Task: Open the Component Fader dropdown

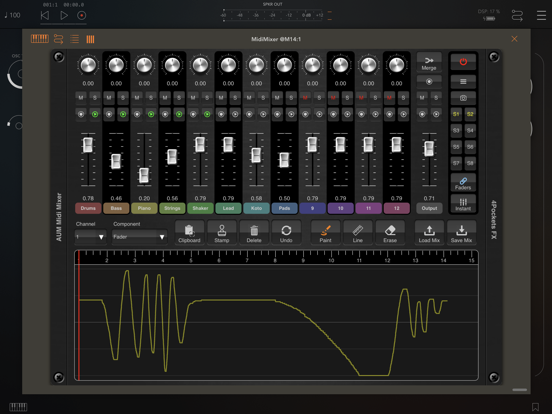Action: click(139, 237)
